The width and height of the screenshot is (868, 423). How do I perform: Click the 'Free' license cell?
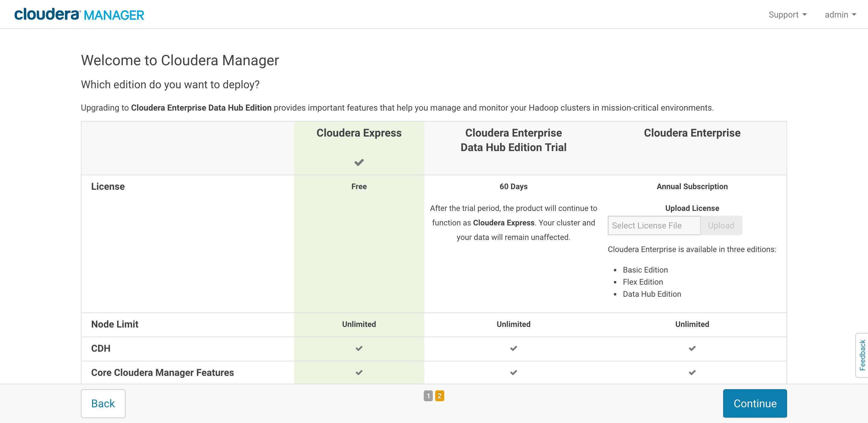tap(359, 186)
